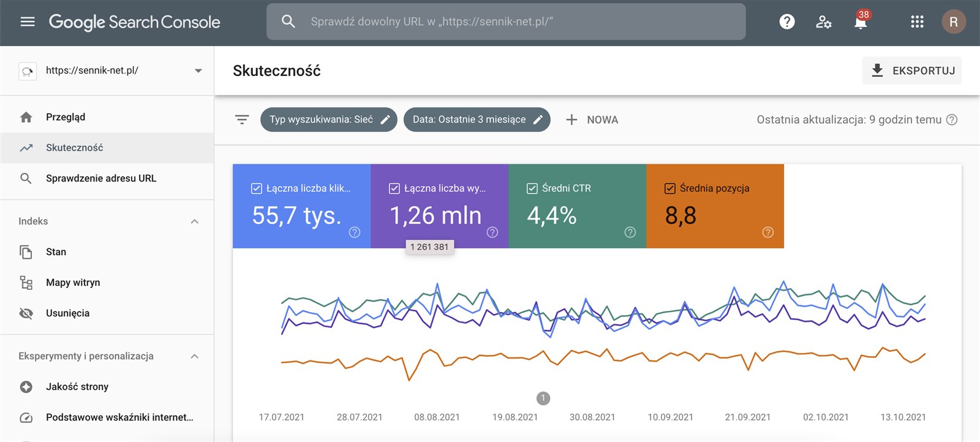Open the Google apps grid
This screenshot has height=442, width=980.
[916, 22]
